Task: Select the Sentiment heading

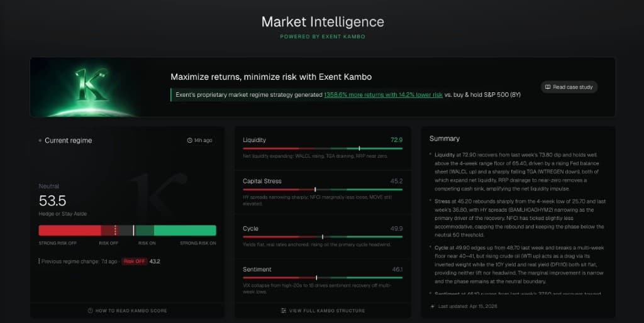Action: click(257, 269)
